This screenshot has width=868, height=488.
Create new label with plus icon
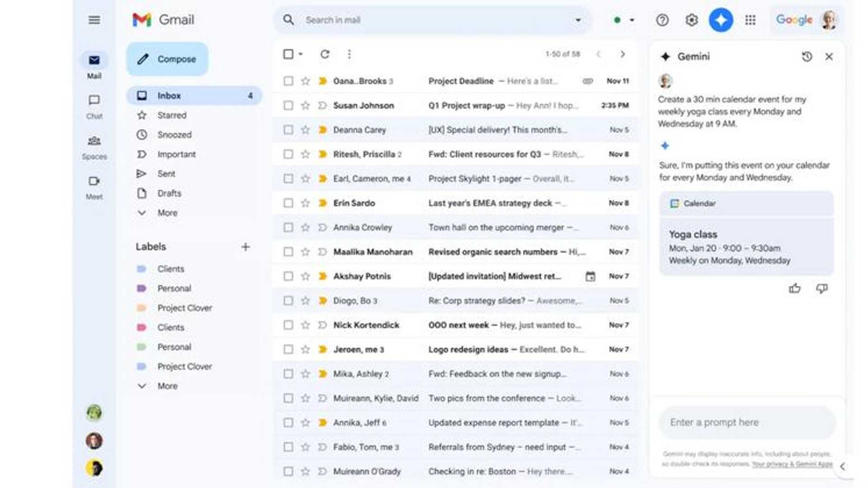(x=245, y=247)
